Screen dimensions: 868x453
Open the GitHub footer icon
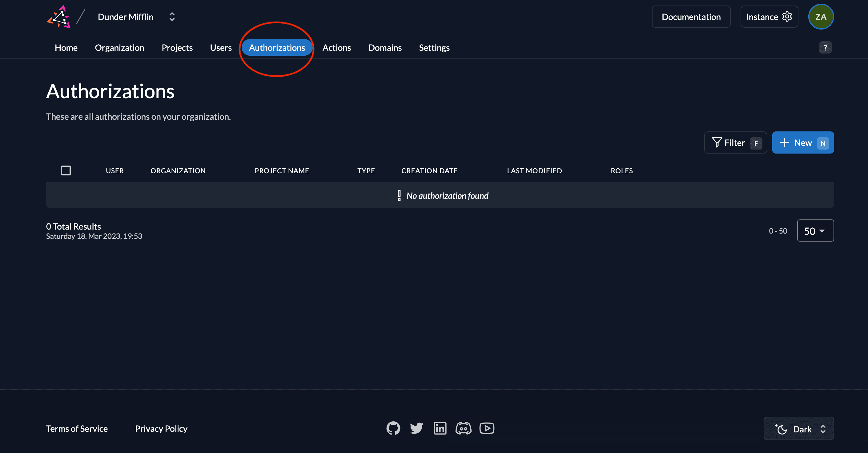(393, 428)
